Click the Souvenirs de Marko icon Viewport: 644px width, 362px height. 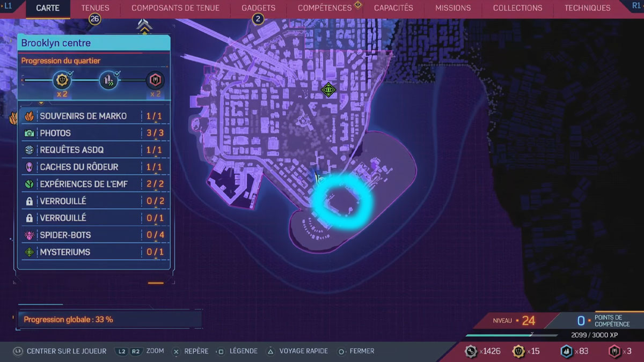29,116
